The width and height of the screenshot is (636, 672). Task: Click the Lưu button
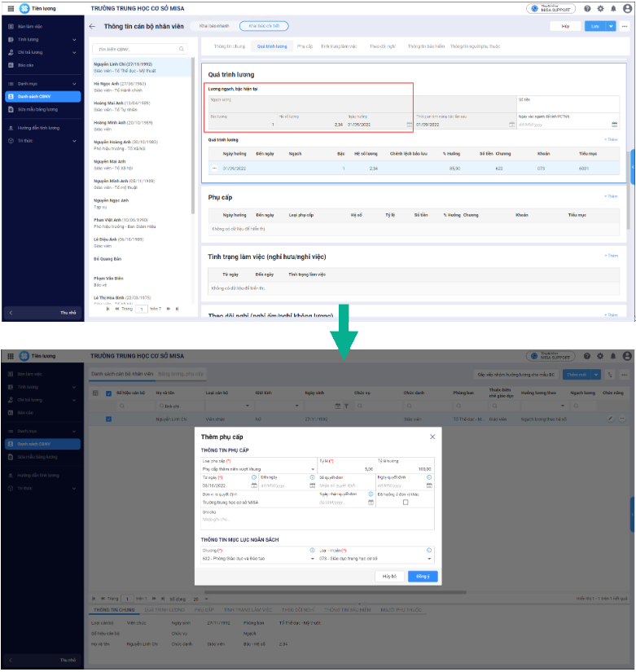click(x=595, y=27)
